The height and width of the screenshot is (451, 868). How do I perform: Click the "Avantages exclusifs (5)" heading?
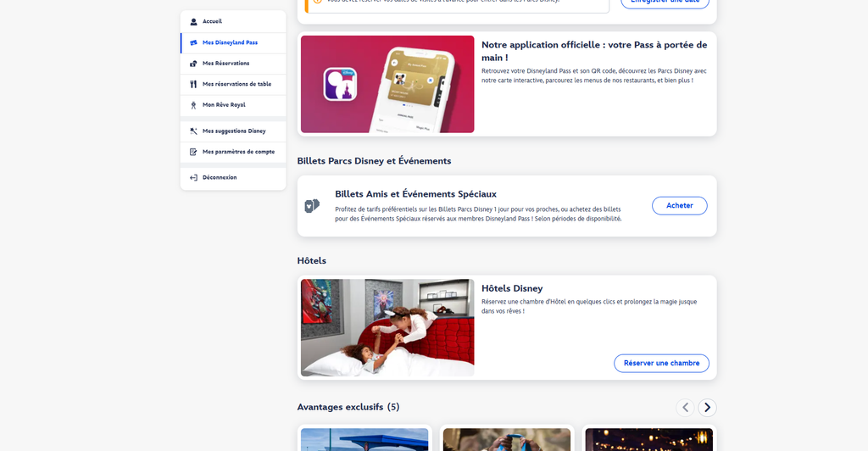tap(348, 407)
